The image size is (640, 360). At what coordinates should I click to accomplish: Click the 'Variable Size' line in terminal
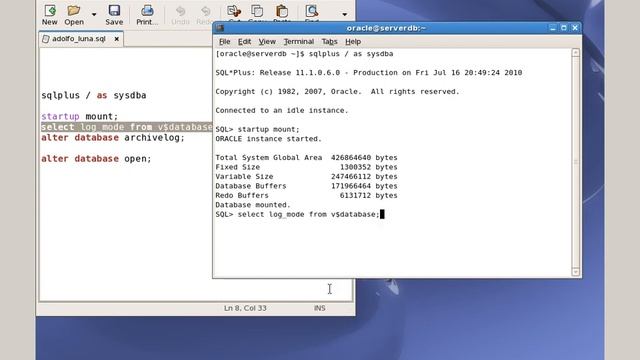pos(306,176)
